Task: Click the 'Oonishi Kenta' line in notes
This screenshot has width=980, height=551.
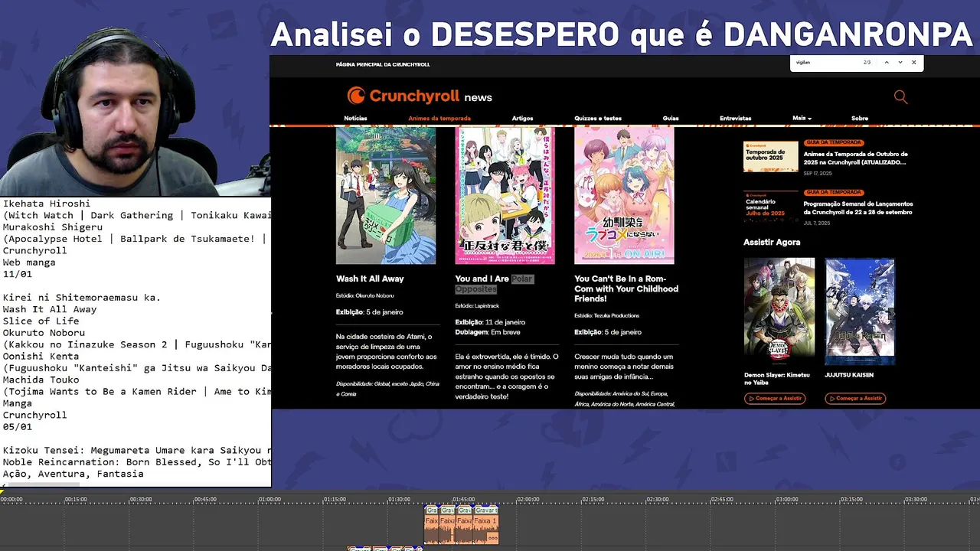Action: [40, 357]
